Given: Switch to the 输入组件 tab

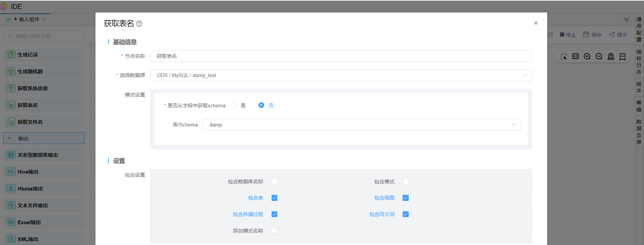Looking at the screenshot, I should pyautogui.click(x=29, y=20).
